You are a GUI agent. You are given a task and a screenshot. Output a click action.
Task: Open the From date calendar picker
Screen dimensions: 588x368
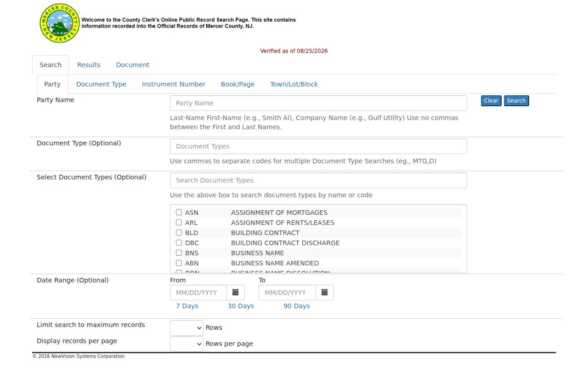click(x=236, y=293)
